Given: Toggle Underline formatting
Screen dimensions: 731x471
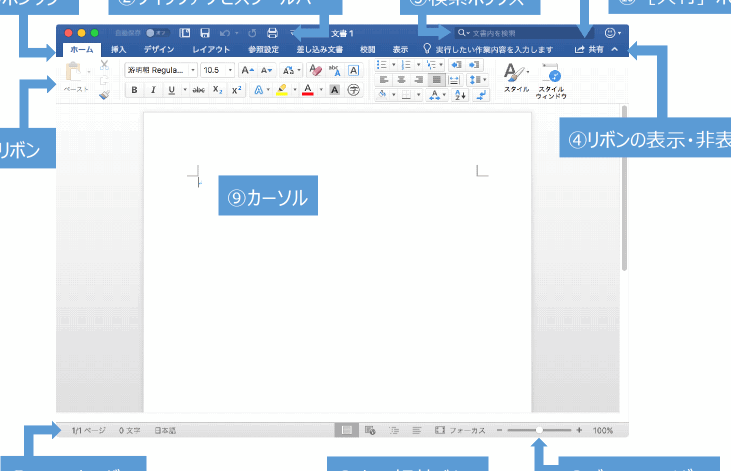Looking at the screenshot, I should (172, 90).
